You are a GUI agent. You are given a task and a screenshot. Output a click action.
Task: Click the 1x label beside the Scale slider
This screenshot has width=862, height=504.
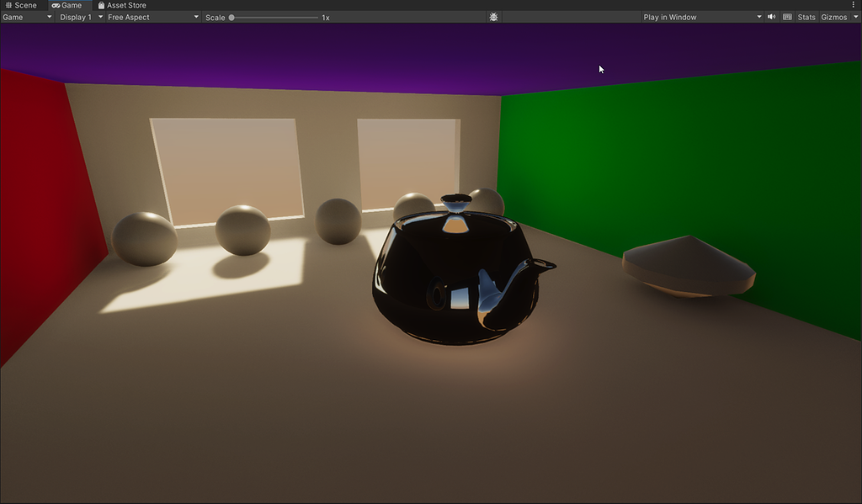pyautogui.click(x=324, y=16)
